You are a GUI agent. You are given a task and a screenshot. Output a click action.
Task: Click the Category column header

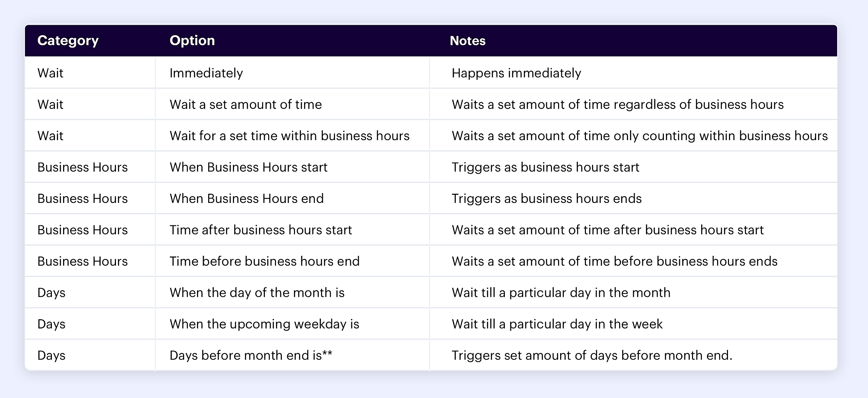[x=68, y=41]
